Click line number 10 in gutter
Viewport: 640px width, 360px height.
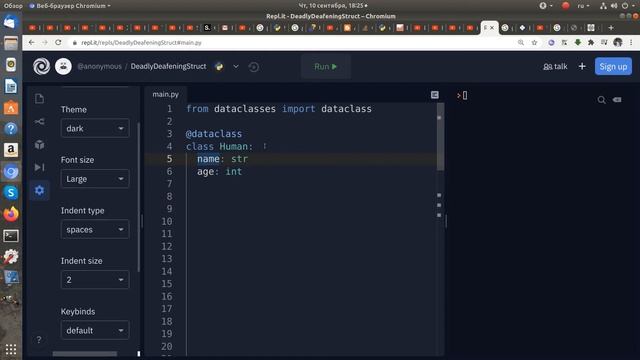pos(167,221)
